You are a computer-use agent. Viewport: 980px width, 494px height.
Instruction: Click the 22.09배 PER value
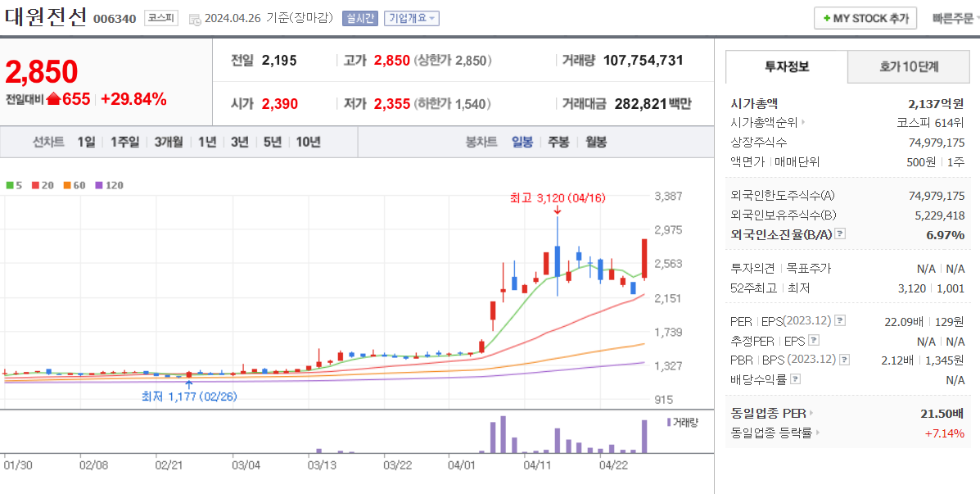click(902, 321)
